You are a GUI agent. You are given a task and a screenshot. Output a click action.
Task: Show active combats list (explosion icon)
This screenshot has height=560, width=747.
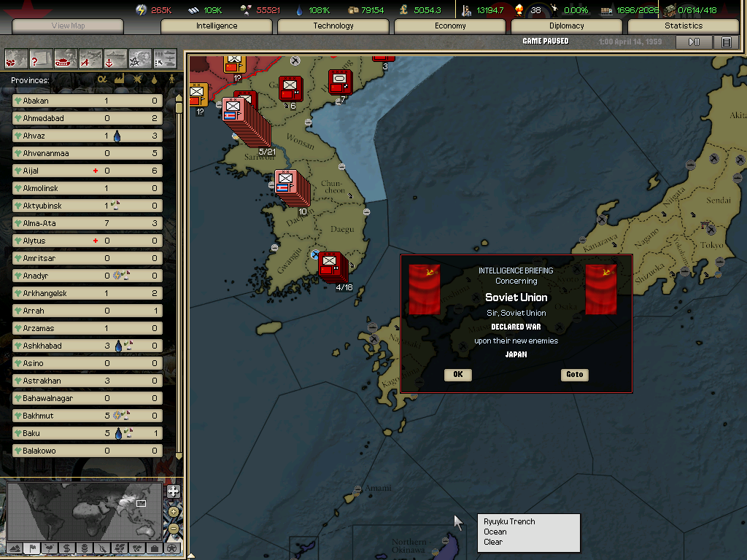coord(140,58)
